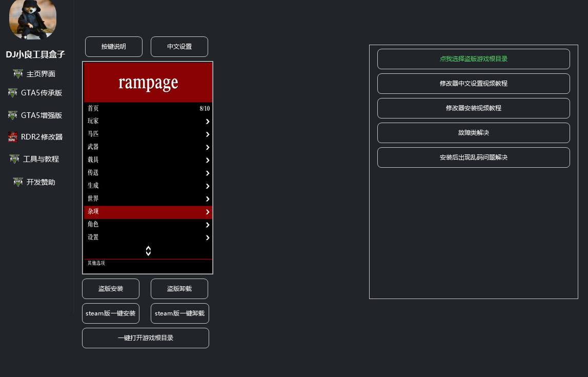Click the GTA icon beside 开发赞助

point(18,182)
